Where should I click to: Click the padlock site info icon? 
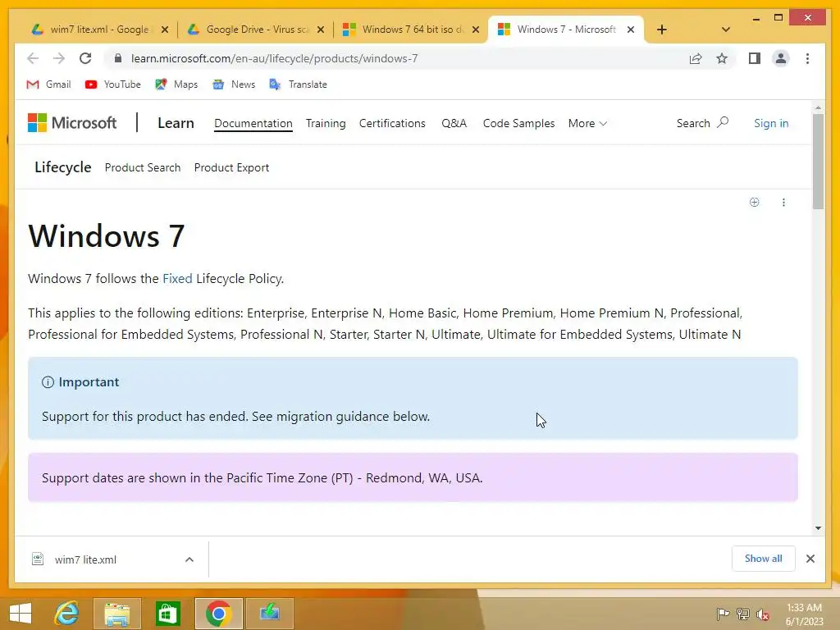118,58
